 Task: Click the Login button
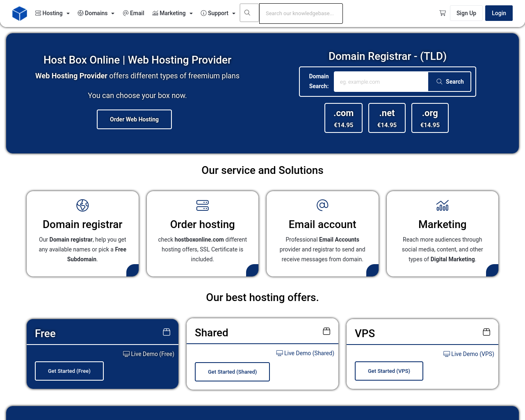click(x=499, y=13)
